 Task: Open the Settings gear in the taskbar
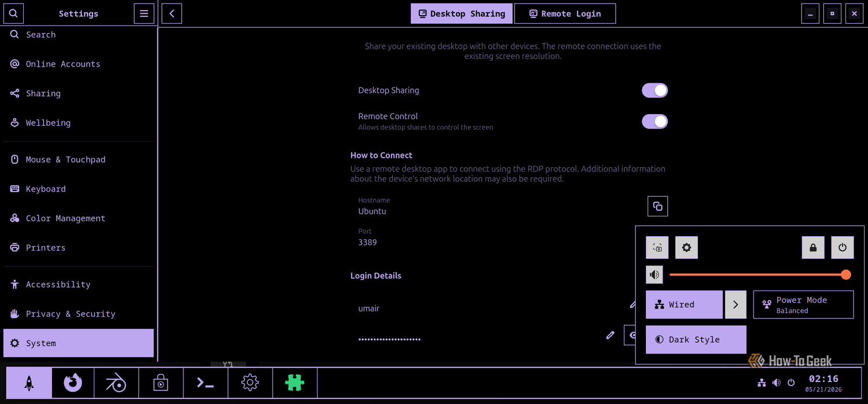[250, 383]
